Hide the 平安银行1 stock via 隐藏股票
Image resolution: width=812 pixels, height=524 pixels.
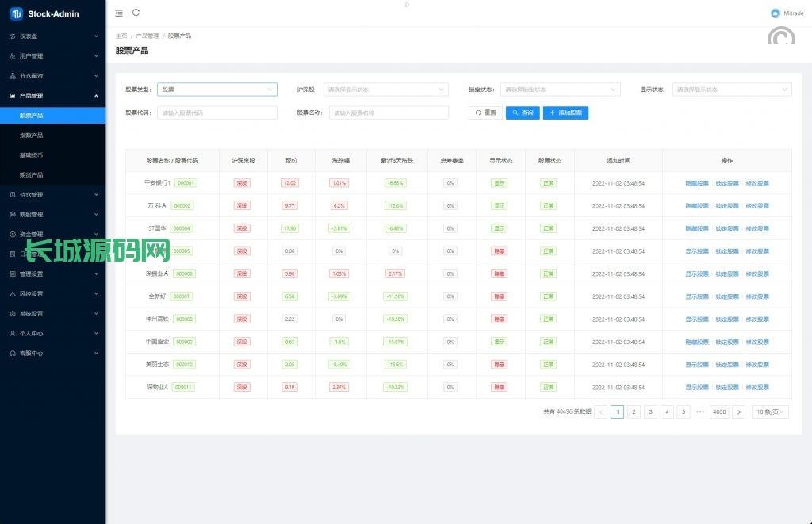(697, 183)
